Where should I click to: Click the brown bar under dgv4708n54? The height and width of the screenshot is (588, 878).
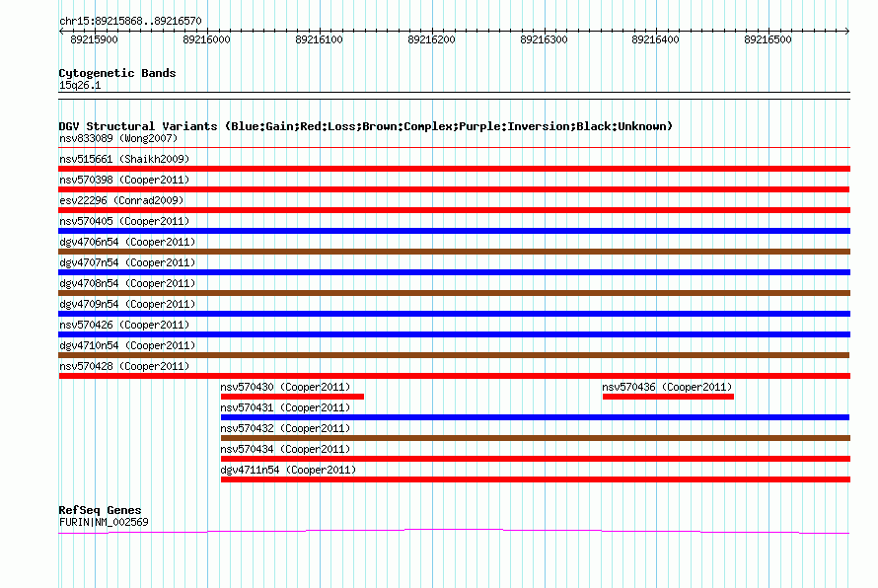coord(454,293)
